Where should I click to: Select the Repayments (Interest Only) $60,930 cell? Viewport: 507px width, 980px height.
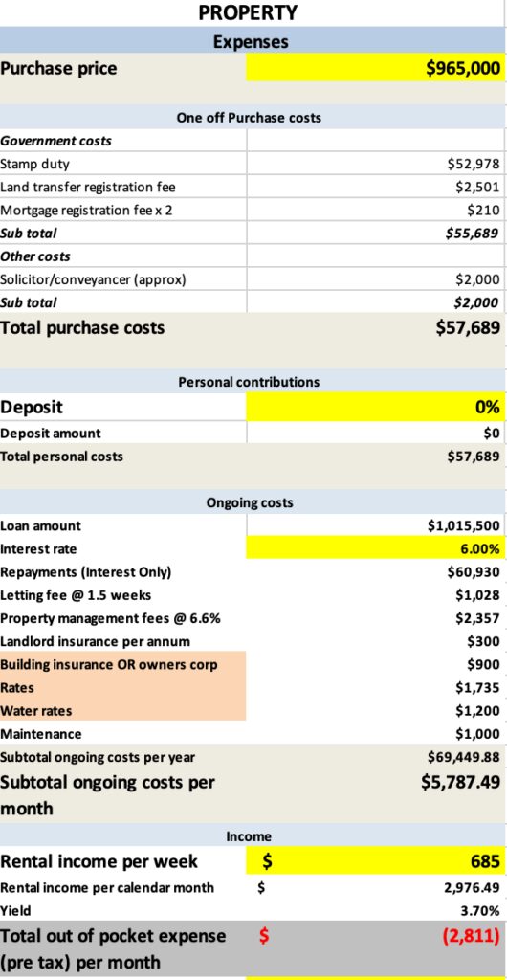(x=376, y=572)
